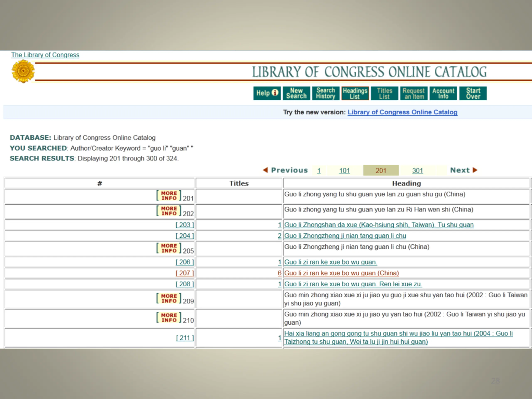The width and height of the screenshot is (532, 399).
Task: Open Guo li Zhongshan da xue Tu shu guan heading
Action: coord(379,225)
